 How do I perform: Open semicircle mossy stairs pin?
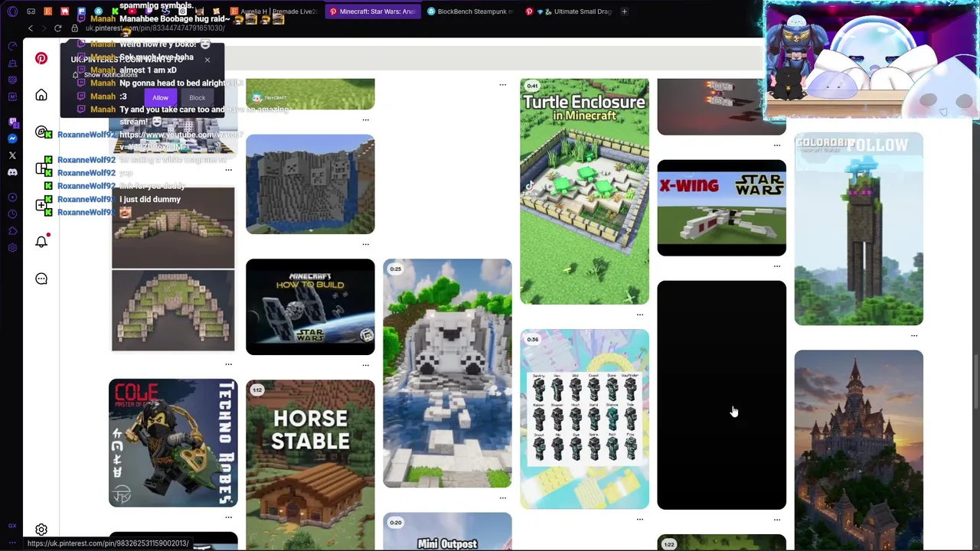tap(173, 269)
